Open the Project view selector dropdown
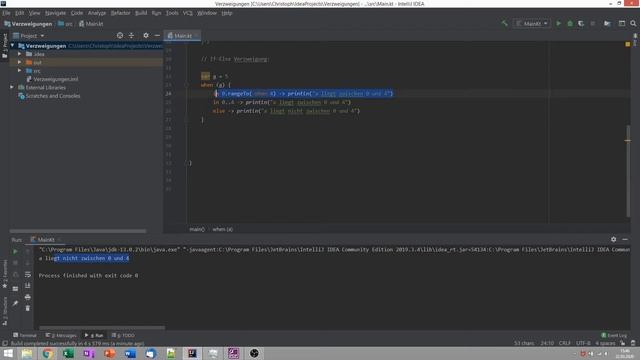Screen dimensions: 640x360 [29, 36]
